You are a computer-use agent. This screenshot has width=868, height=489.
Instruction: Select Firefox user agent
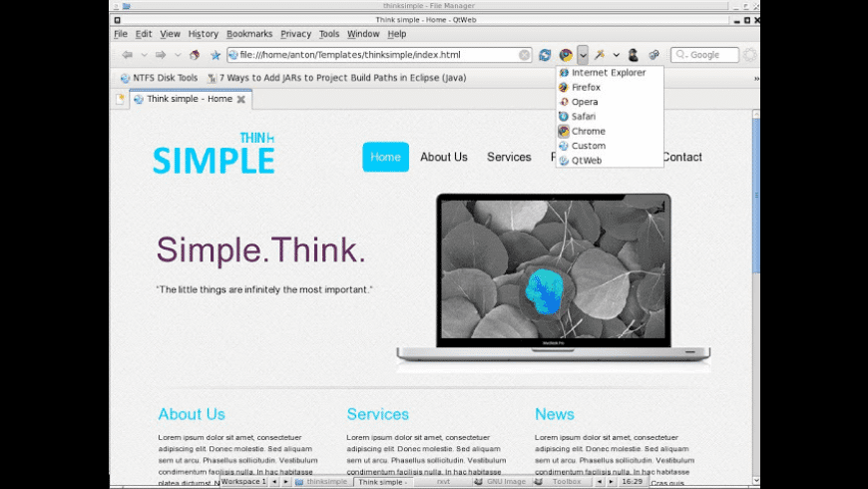pos(609,88)
